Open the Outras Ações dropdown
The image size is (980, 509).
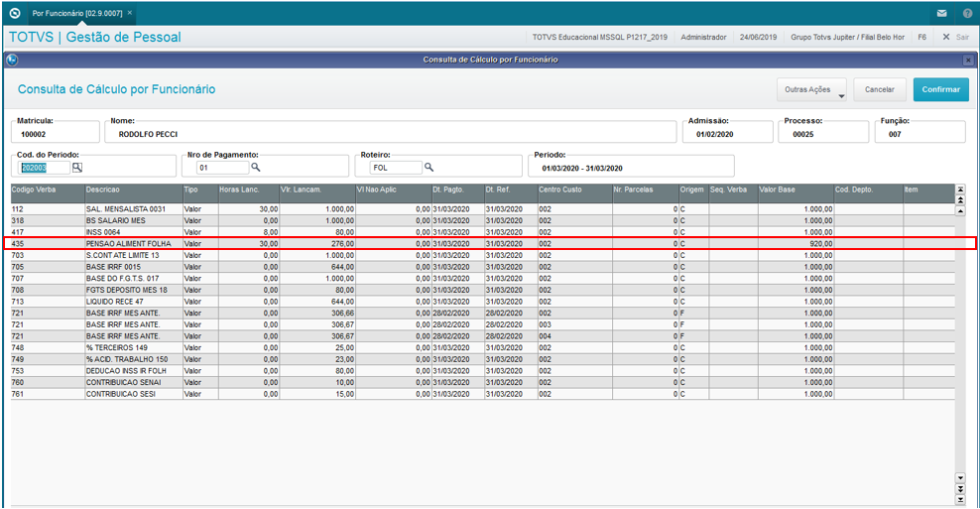pyautogui.click(x=811, y=89)
